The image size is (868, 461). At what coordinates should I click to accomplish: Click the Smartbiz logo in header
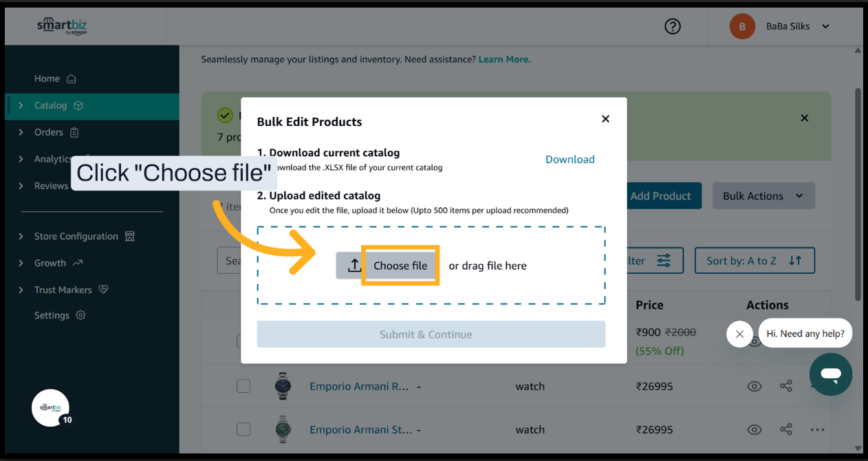62,26
